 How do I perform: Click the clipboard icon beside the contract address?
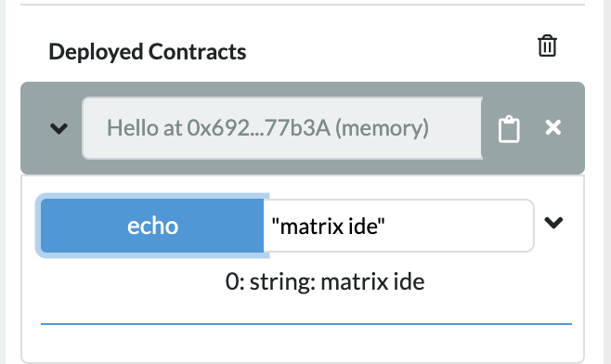509,129
